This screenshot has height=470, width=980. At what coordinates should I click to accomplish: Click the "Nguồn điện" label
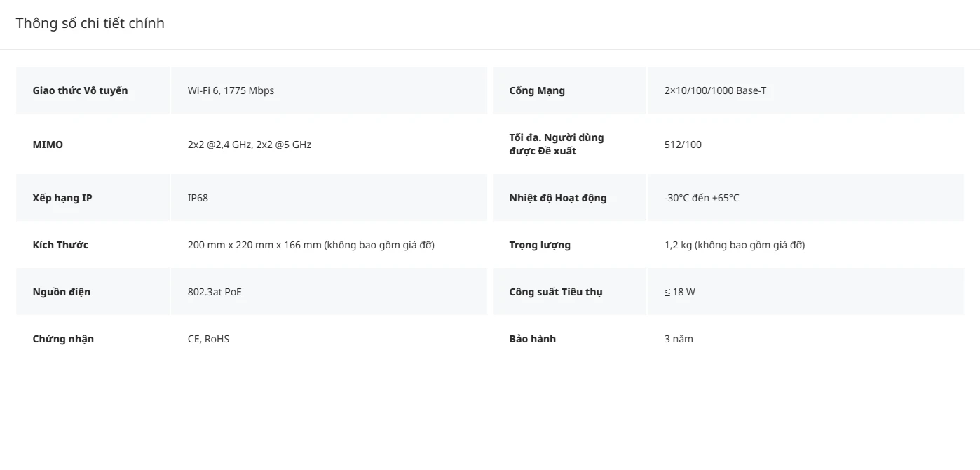click(62, 292)
